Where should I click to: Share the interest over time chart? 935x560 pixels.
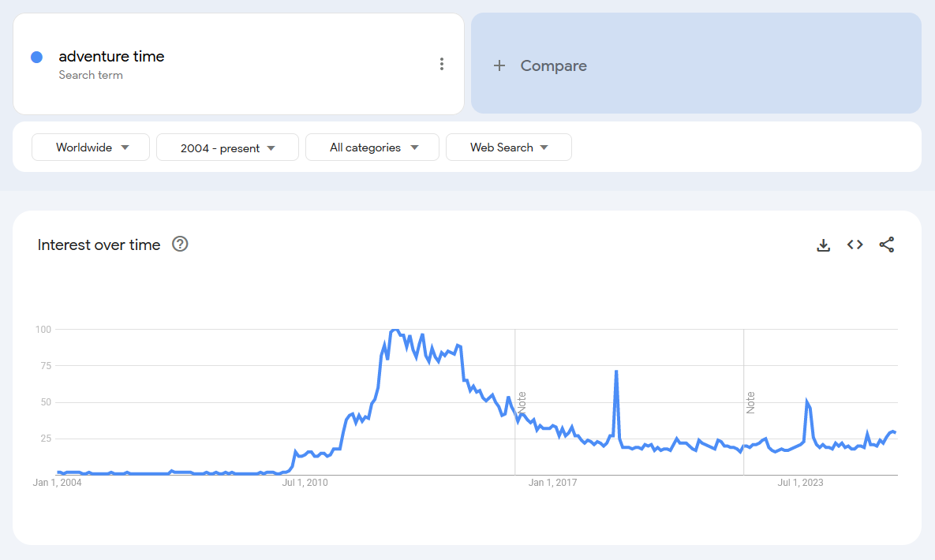tap(887, 245)
